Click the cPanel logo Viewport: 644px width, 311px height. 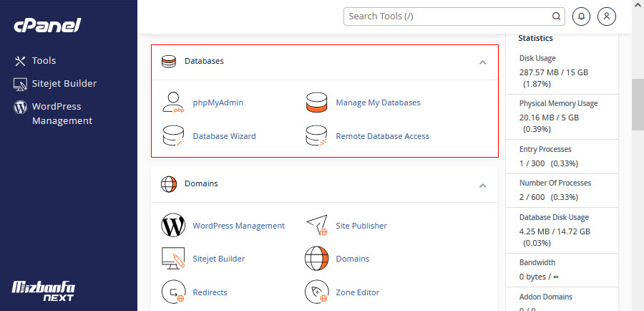(48, 26)
